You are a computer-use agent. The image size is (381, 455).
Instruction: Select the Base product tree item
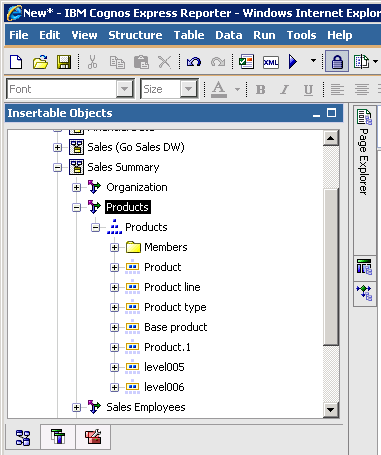[176, 327]
